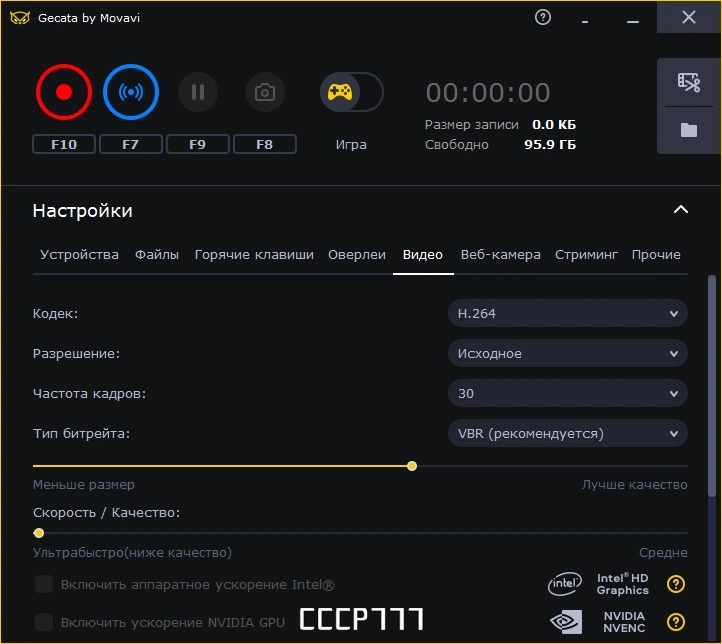This screenshot has height=644, width=722.
Task: Open the Горячие клавиши tab
Action: (254, 255)
